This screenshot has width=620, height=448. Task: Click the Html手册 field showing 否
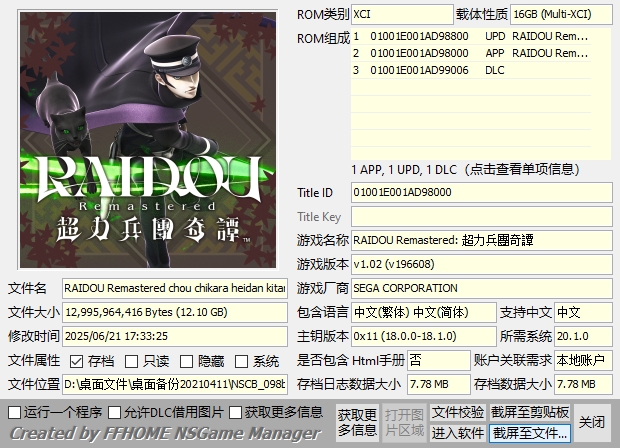(x=439, y=360)
